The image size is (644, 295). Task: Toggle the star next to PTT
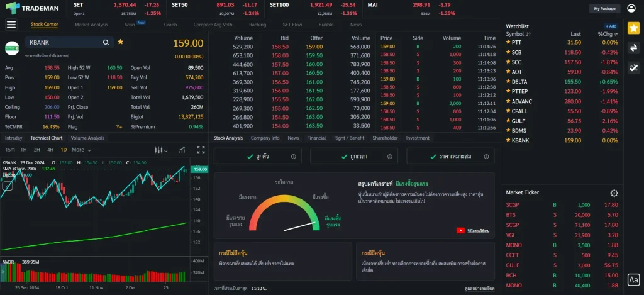508,43
